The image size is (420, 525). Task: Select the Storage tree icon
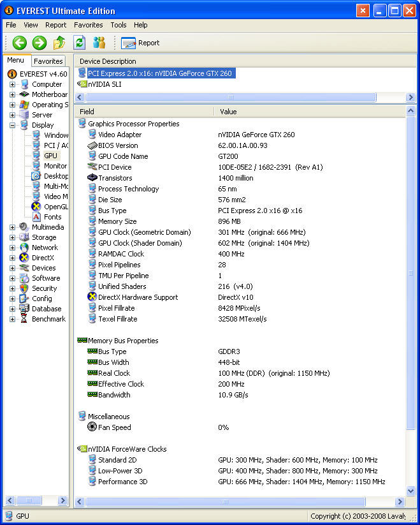tap(24, 237)
